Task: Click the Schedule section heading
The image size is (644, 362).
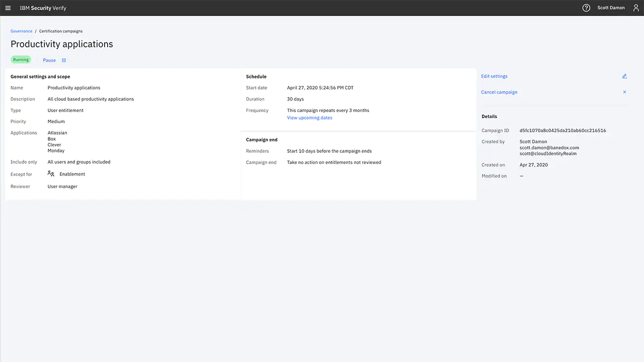Action: click(x=256, y=77)
